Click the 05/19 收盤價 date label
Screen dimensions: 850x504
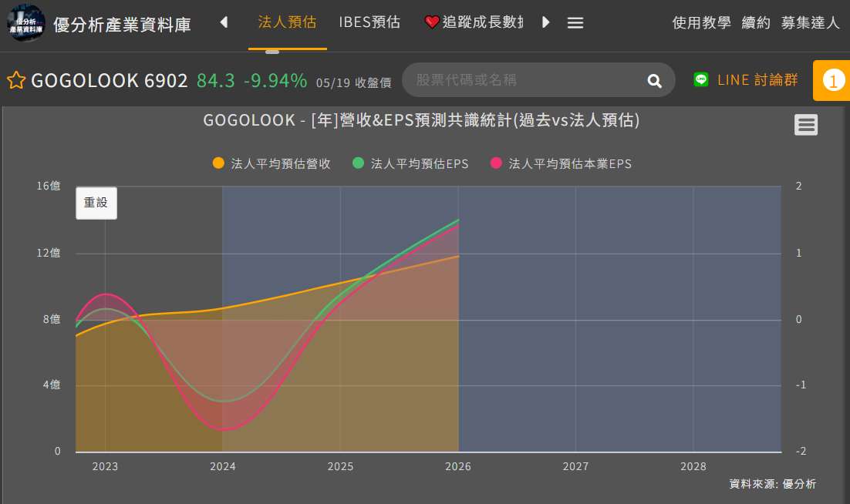(x=353, y=82)
